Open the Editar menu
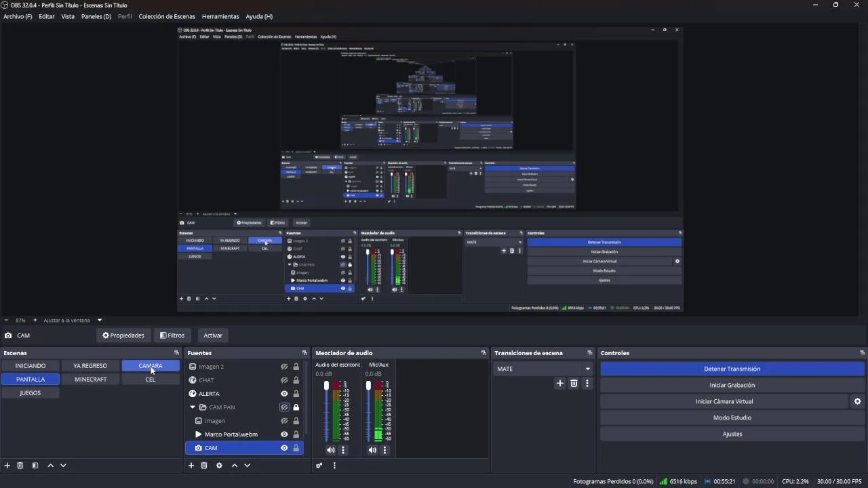Image resolution: width=868 pixels, height=488 pixels. click(47, 16)
